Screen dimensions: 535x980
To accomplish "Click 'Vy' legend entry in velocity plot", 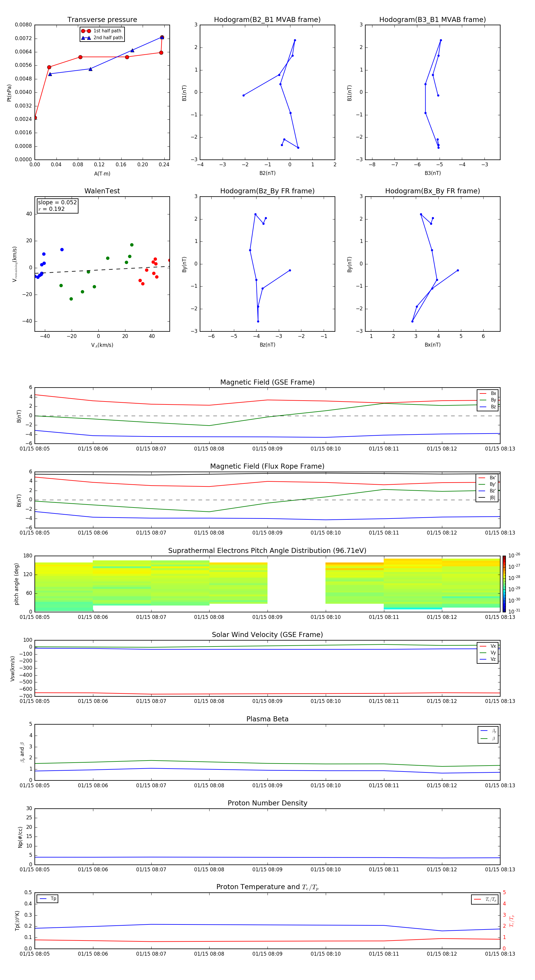I will pyautogui.click(x=488, y=652).
